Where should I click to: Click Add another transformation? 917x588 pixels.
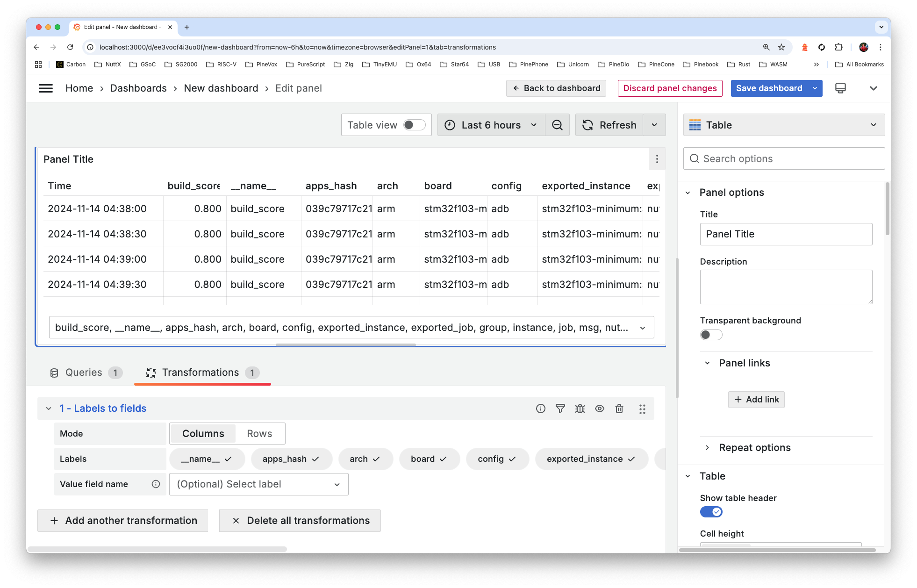(x=123, y=521)
